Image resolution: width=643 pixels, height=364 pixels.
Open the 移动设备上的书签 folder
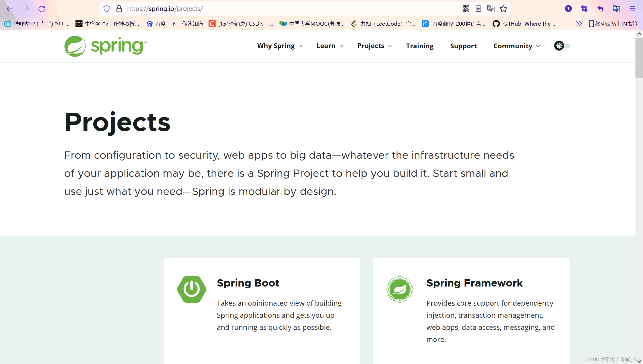click(x=613, y=24)
